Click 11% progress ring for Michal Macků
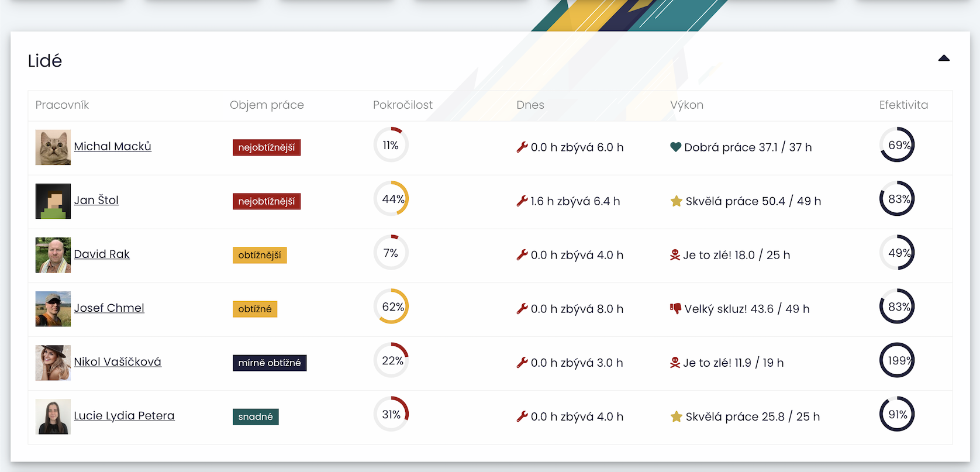The image size is (980, 472). click(x=391, y=145)
